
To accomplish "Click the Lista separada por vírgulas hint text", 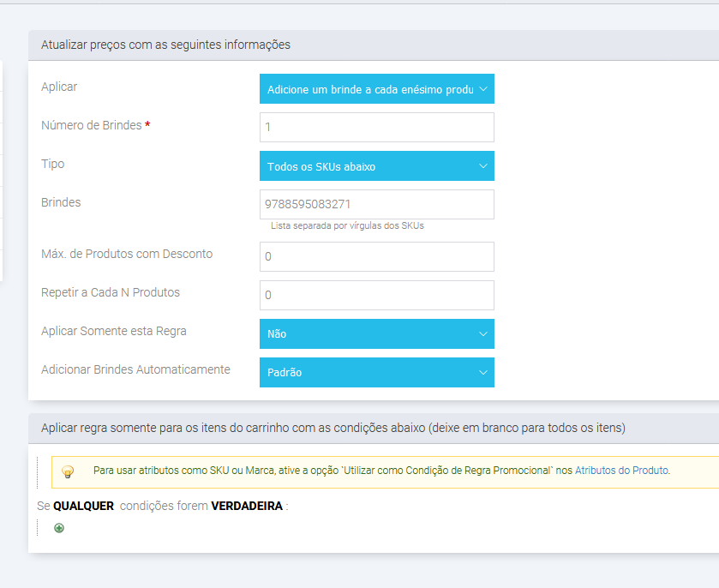I will [x=347, y=226].
